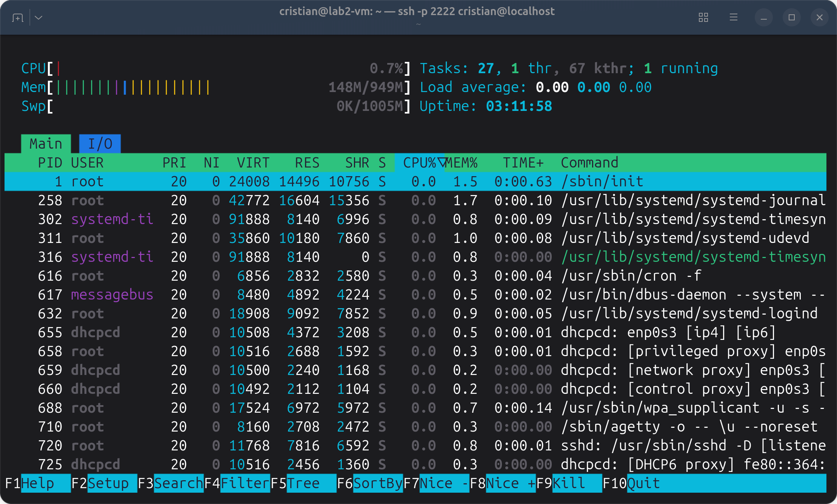Click the Swp usage meter
The width and height of the screenshot is (837, 504).
[216, 106]
